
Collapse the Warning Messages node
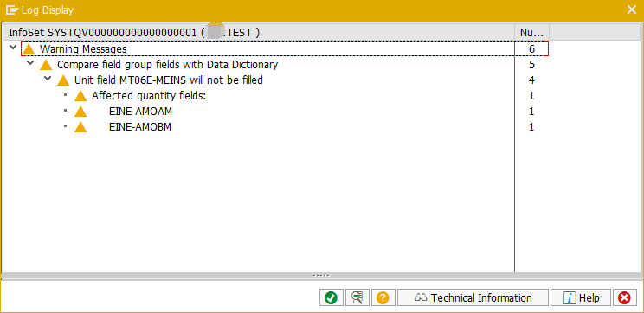(13, 48)
